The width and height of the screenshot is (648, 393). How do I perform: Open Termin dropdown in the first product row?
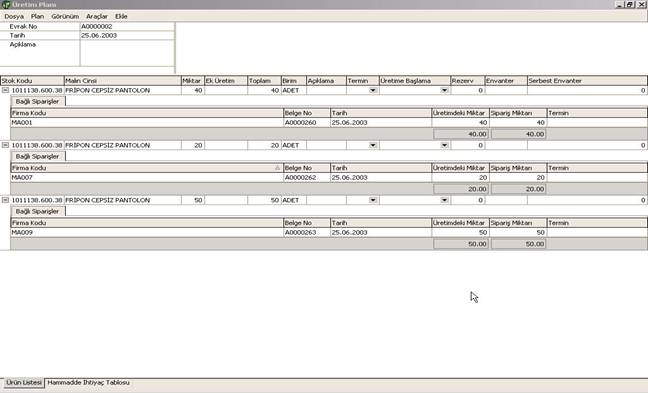(373, 90)
